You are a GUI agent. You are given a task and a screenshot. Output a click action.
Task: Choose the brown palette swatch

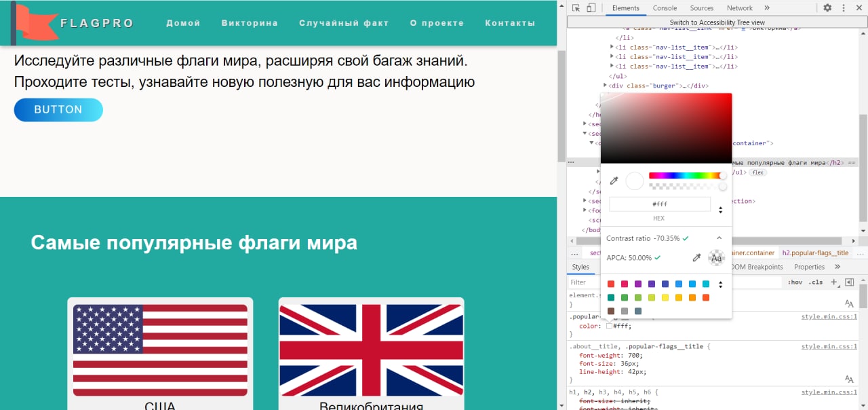tap(611, 311)
